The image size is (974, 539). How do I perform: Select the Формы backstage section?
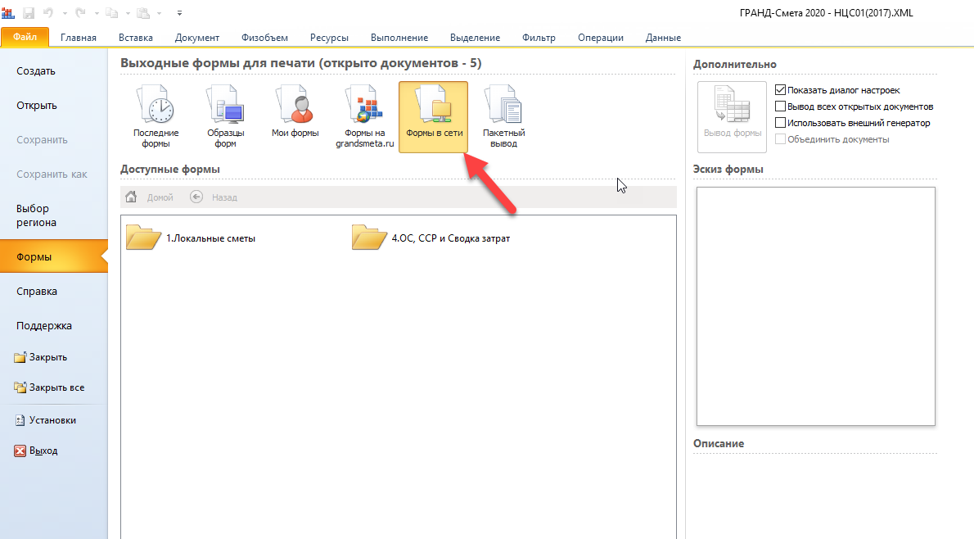(x=54, y=256)
